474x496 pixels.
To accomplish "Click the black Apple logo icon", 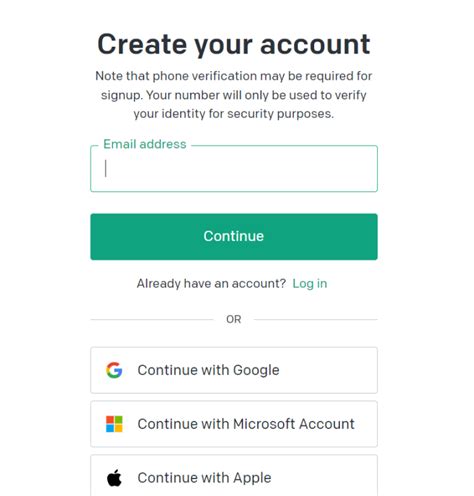I will [x=114, y=478].
